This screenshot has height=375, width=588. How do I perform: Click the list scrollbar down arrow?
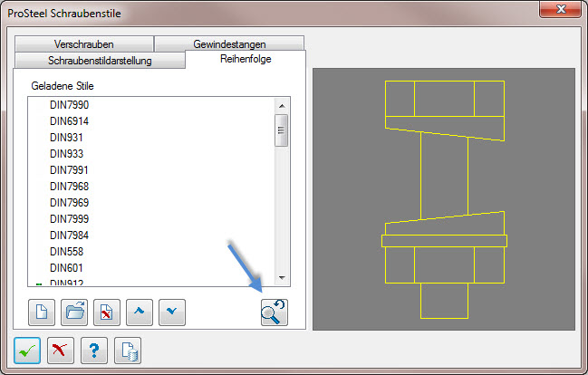point(282,278)
